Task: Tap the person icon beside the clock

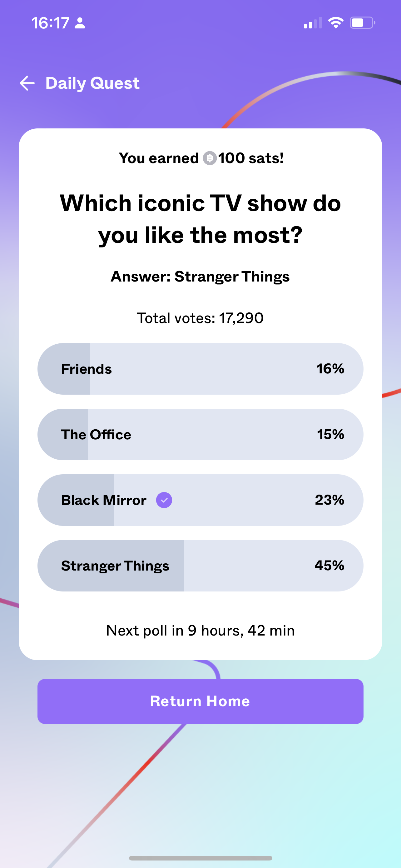Action: coord(80,23)
